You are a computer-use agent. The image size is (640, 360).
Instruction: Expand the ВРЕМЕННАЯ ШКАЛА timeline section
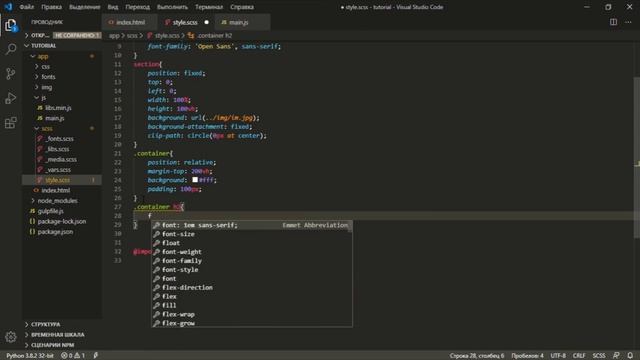point(62,335)
